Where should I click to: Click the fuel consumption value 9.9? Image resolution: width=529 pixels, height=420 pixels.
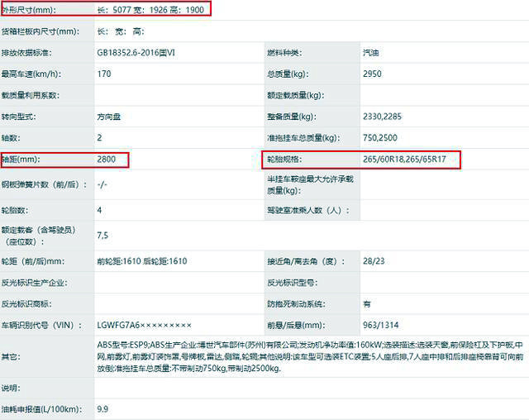pos(102,409)
